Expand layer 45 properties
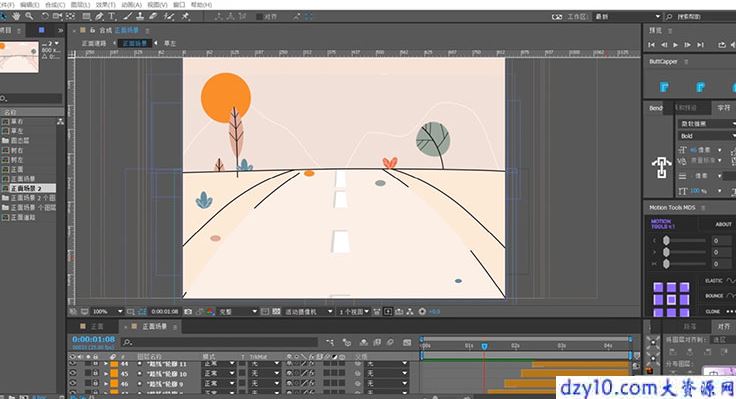The width and height of the screenshot is (736, 399). [106, 374]
